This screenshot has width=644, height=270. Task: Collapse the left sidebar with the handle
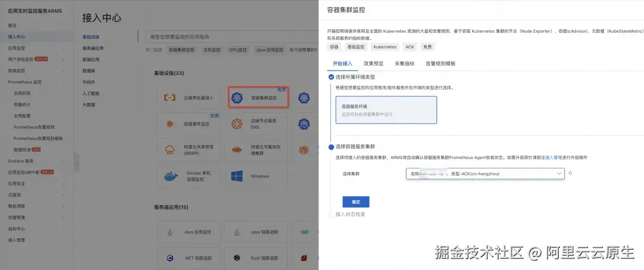(76, 161)
